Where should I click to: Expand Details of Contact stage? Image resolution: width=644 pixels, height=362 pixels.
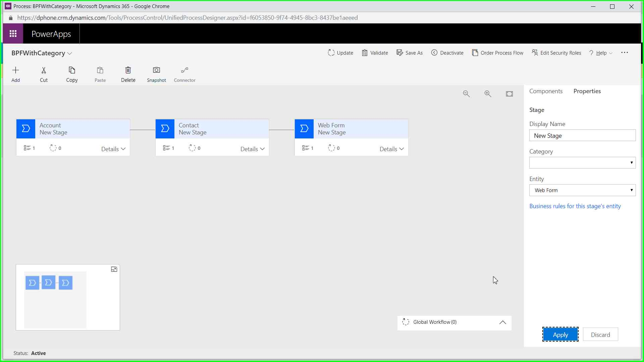(x=253, y=149)
